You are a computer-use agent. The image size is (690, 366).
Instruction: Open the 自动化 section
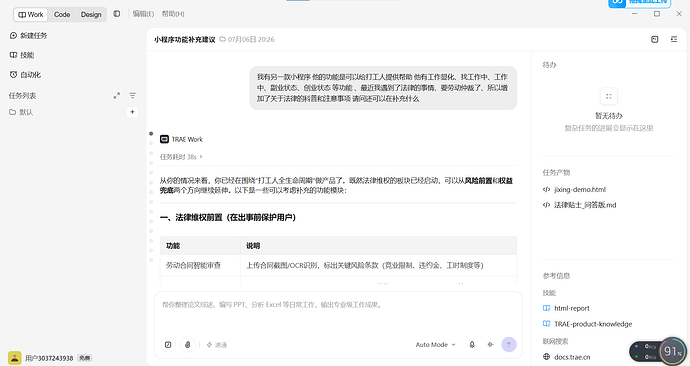(x=26, y=75)
